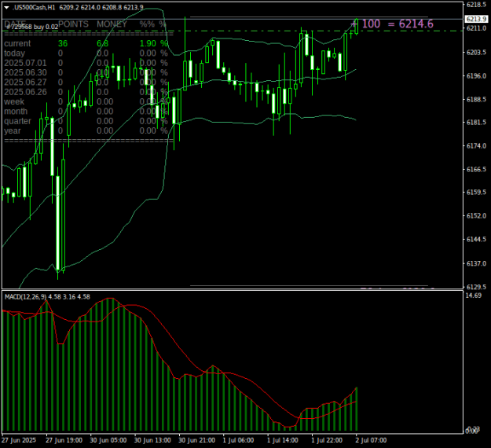491x448 pixels.
Task: Click the 2025.06.26 row label
Action: click(25, 92)
